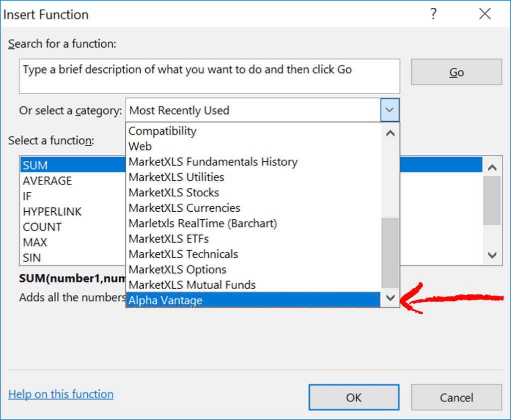This screenshot has height=420, width=511.
Task: Close the Insert Function dialog
Action: tap(485, 13)
